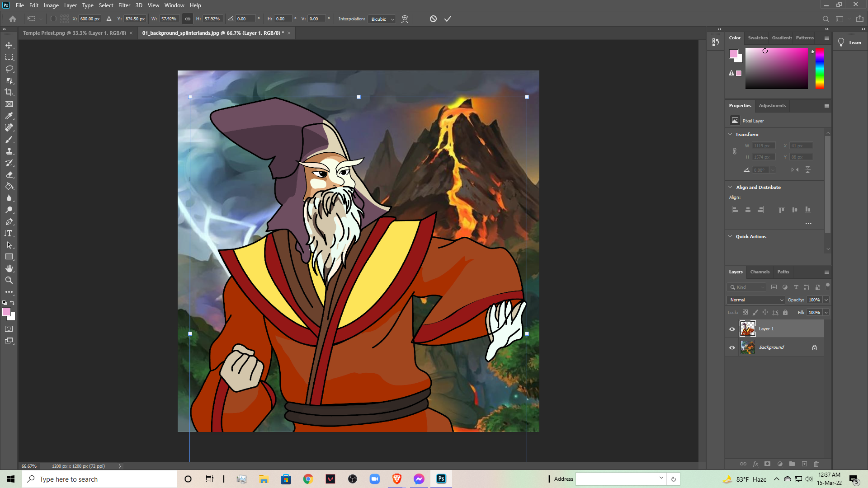Commit the transform with checkmark

point(448,19)
